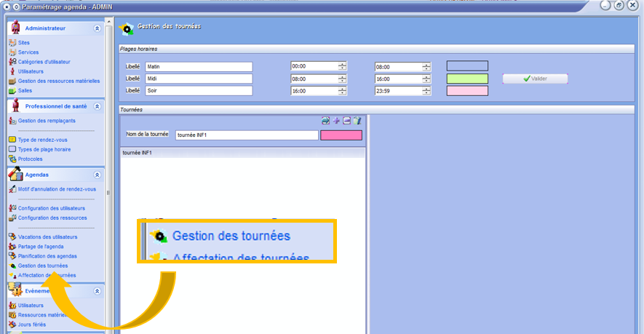Screen dimensions: 644x334
Task: Collapse the Agendas section
Action: coord(97,175)
